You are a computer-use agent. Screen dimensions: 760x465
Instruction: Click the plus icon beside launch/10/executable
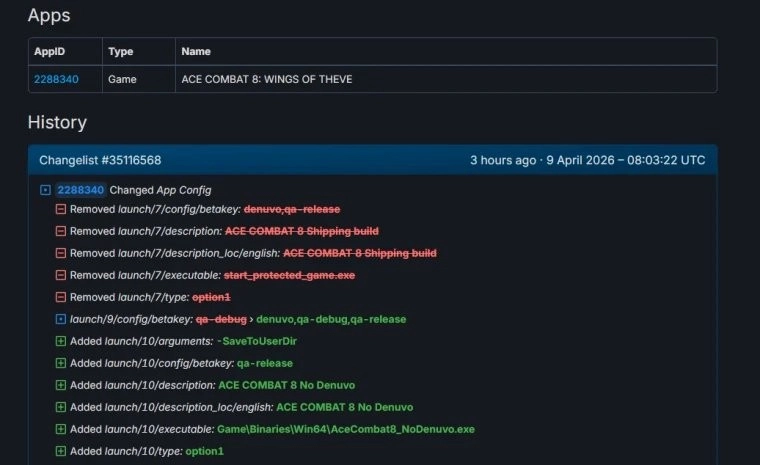click(61, 429)
